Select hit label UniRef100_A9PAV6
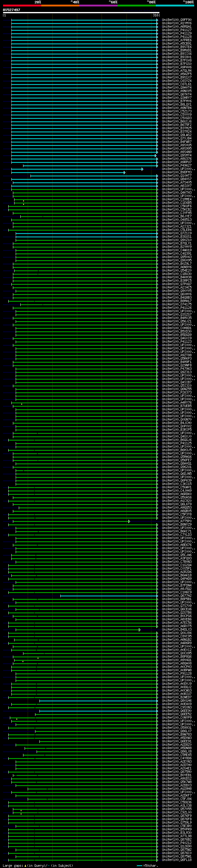Screen dimensions: 197x868 tap(176, 67)
